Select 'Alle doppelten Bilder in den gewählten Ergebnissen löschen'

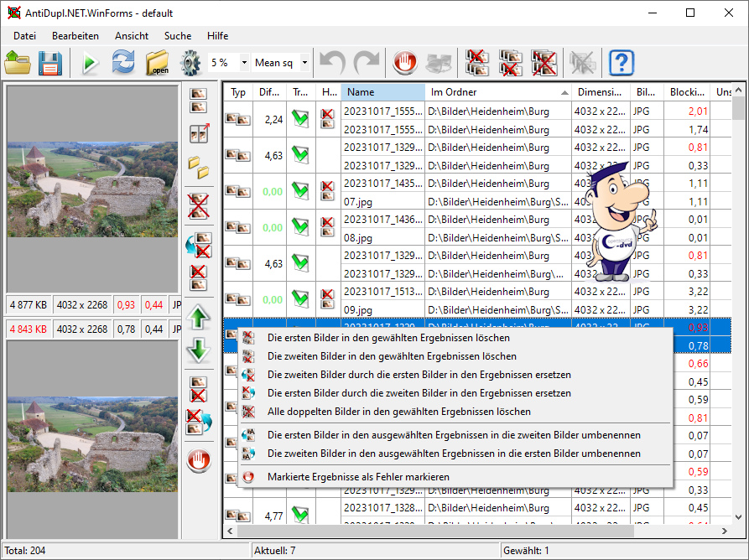click(398, 412)
